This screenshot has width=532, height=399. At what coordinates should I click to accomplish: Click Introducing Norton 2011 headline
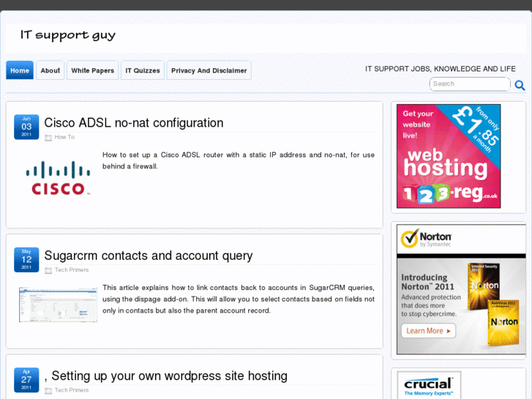click(x=427, y=282)
